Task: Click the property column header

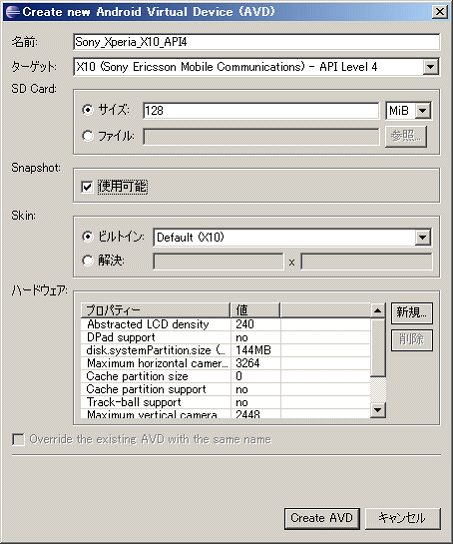Action: (x=155, y=310)
